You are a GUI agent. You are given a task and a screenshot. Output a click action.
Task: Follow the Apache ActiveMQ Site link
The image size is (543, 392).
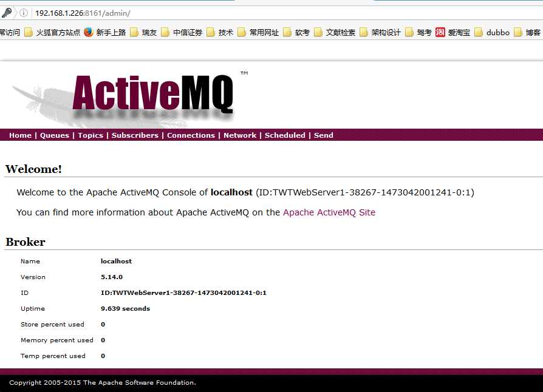[x=329, y=212]
